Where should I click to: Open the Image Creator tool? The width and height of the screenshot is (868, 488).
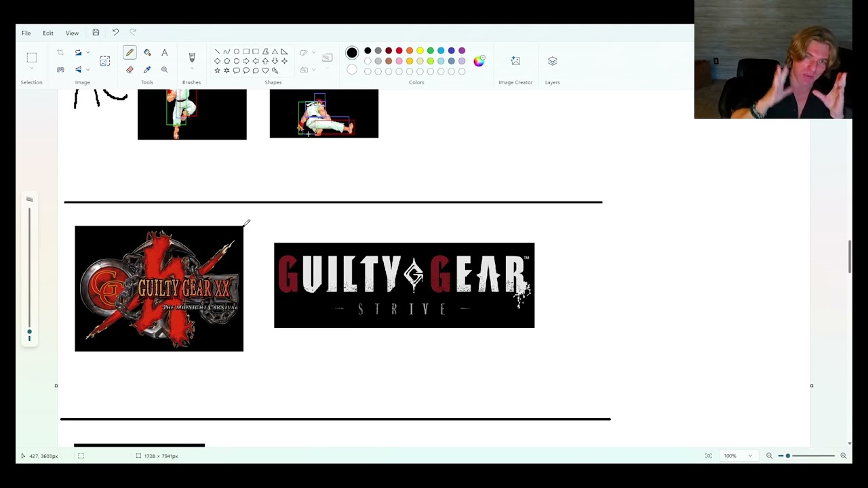pos(515,61)
